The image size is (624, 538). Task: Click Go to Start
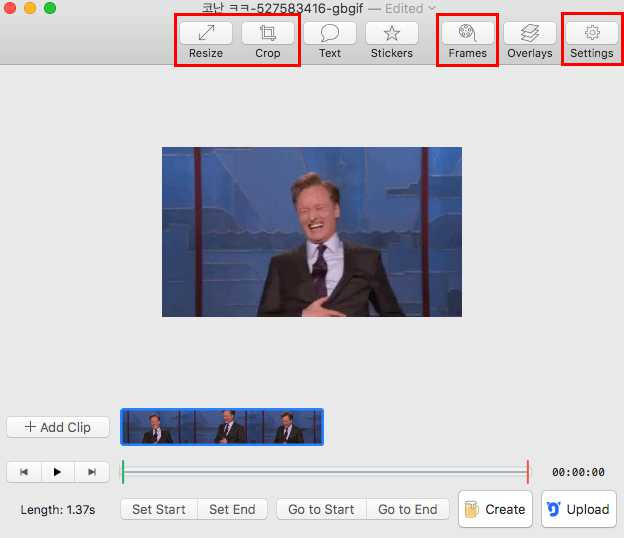(321, 509)
